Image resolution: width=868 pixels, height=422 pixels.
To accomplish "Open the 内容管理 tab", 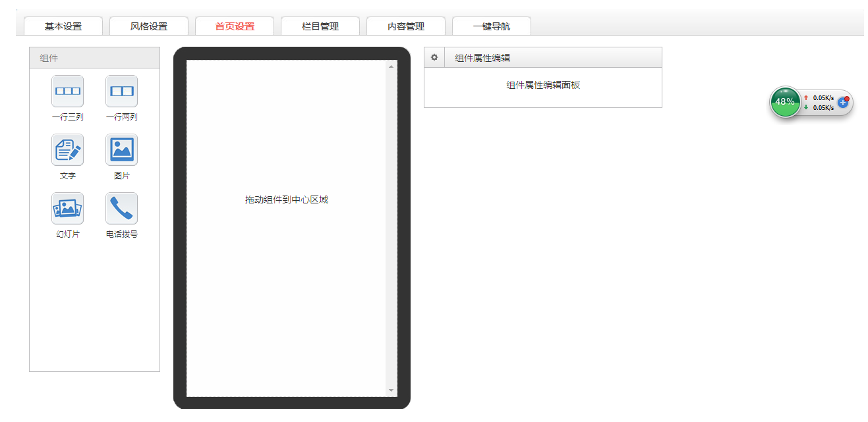I will pyautogui.click(x=406, y=26).
